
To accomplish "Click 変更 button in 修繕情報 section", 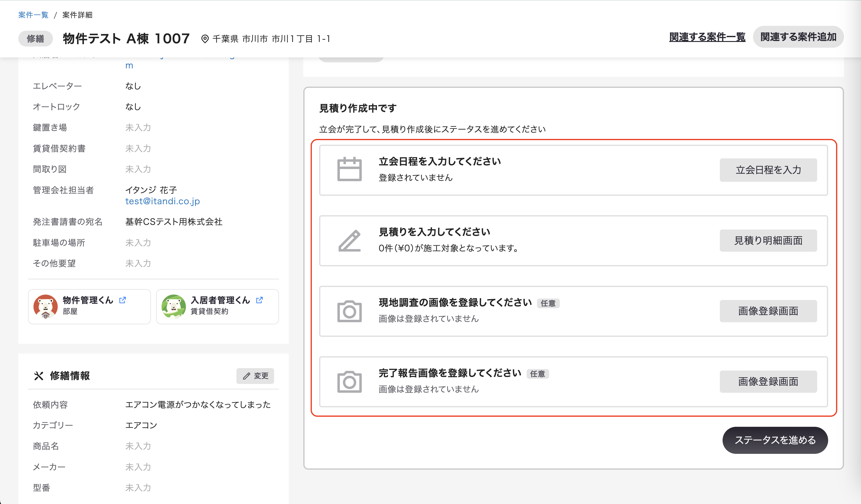I will click(255, 376).
